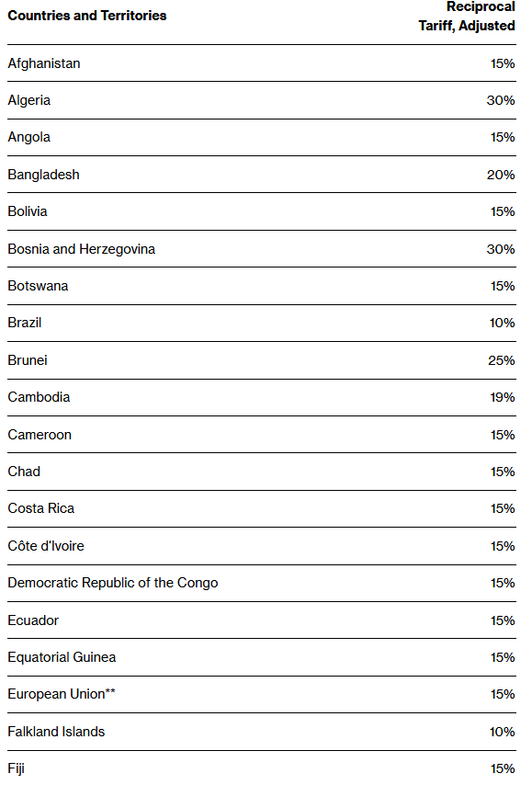Click the Reciprocal Tariff, Adjusted header
This screenshot has width=532, height=785.
click(x=467, y=16)
